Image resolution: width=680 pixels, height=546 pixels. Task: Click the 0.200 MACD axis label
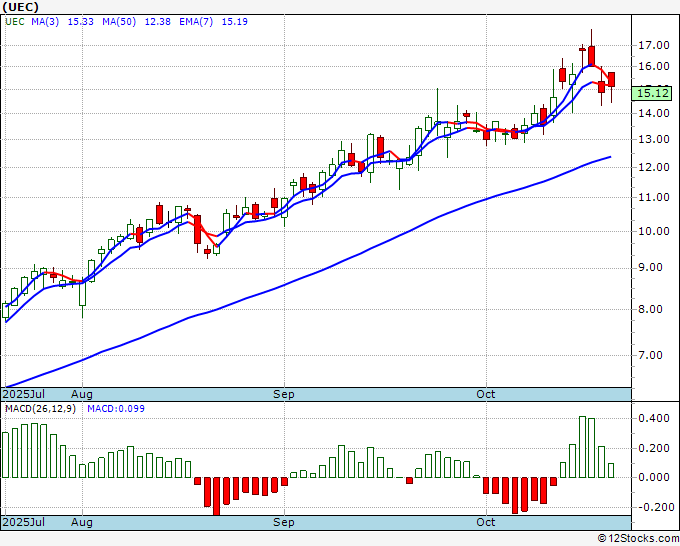pyautogui.click(x=654, y=448)
